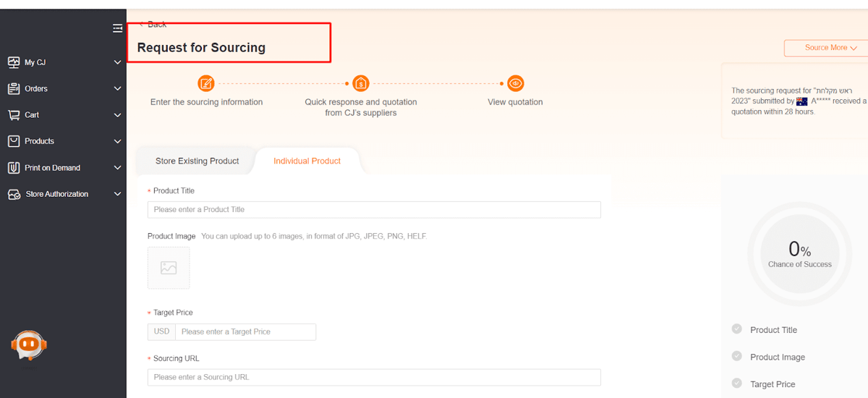The image size is (868, 398).
Task: Click the Request for Sourcing heading
Action: point(201,48)
